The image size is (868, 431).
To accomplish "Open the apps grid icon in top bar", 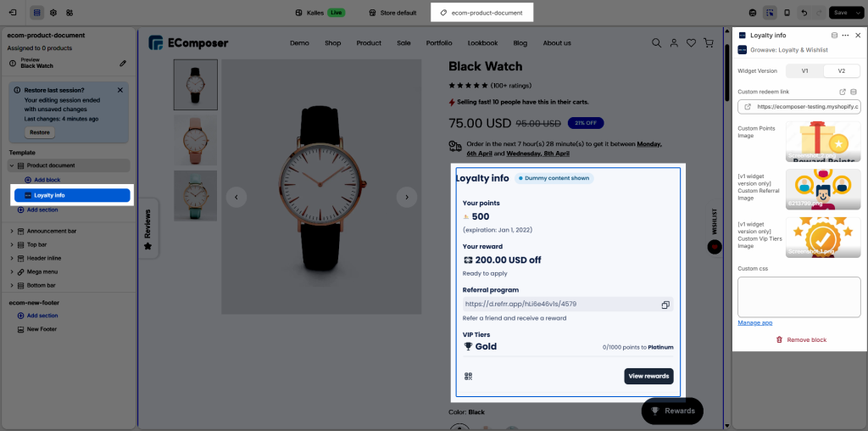I will (x=70, y=13).
